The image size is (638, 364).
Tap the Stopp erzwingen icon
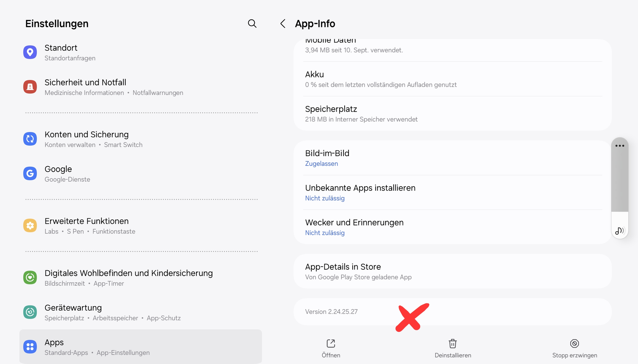(x=575, y=343)
